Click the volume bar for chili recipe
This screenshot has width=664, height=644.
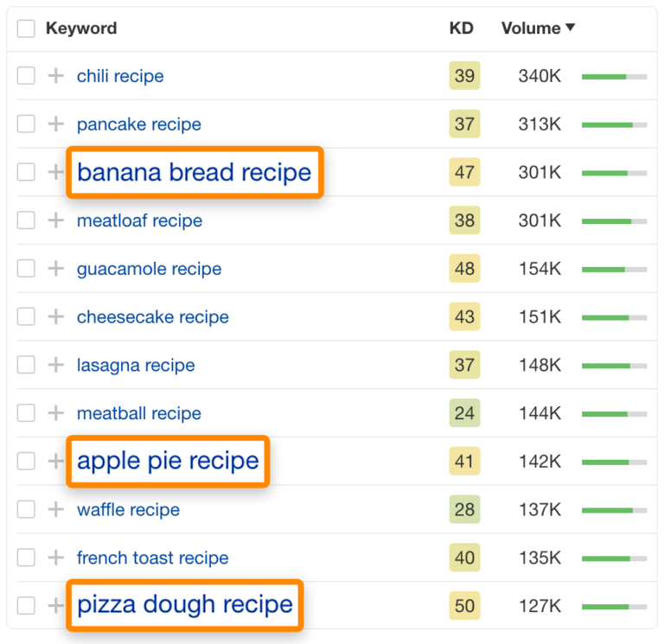[614, 77]
